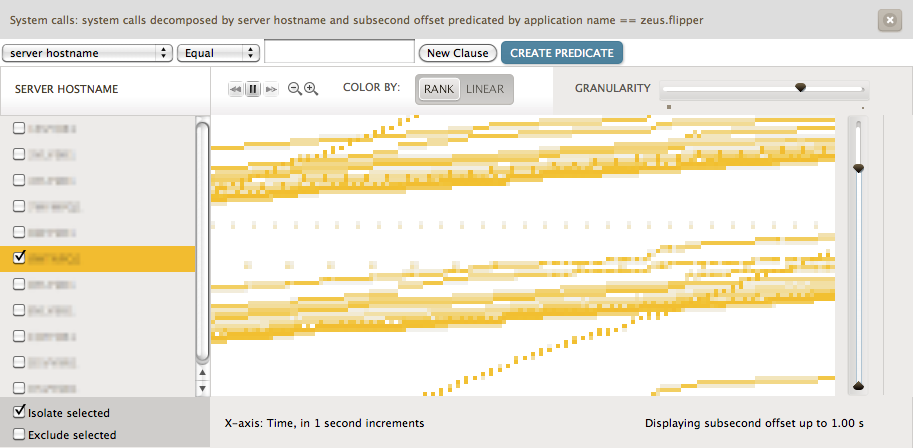Enable the Exclude selected checkbox
Viewport: 913px width, 448px height.
(x=18, y=435)
